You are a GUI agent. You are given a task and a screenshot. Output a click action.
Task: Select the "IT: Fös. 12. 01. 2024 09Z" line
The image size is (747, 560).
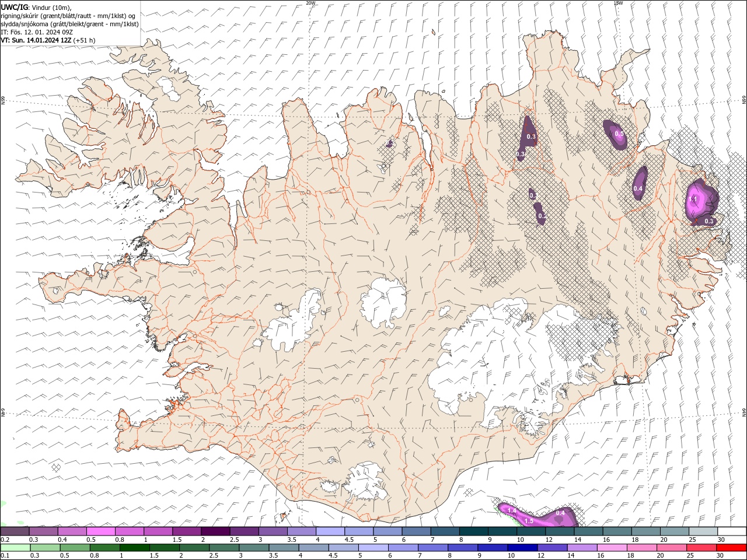(x=36, y=32)
